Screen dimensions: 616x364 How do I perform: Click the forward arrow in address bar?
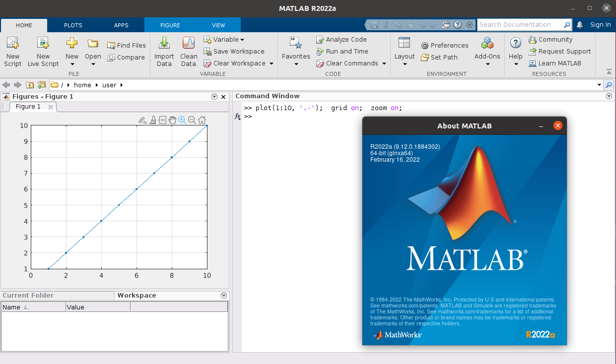[18, 85]
